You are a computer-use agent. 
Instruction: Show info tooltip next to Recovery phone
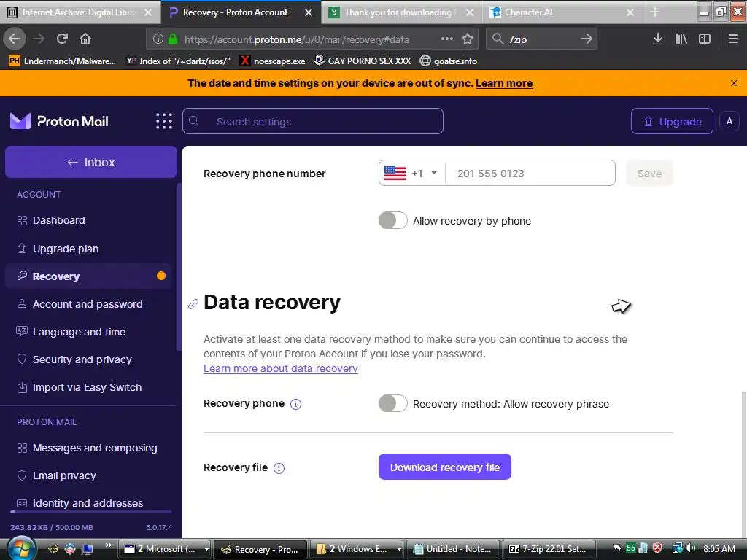(x=296, y=404)
